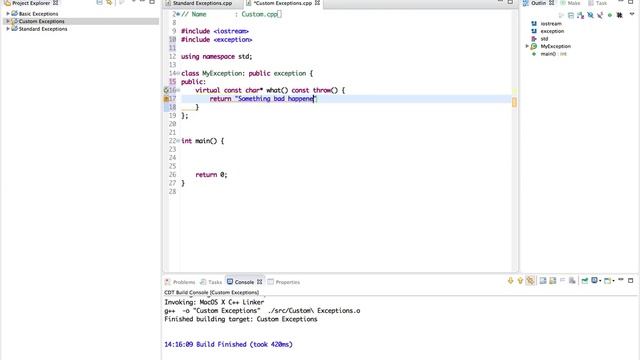The image size is (640, 360).
Task: Open Outline view menu dropdown arrow
Action: click(x=632, y=15)
